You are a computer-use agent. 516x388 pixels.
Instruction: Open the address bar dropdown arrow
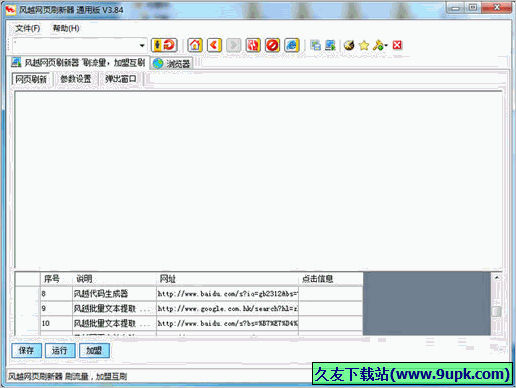click(142, 45)
